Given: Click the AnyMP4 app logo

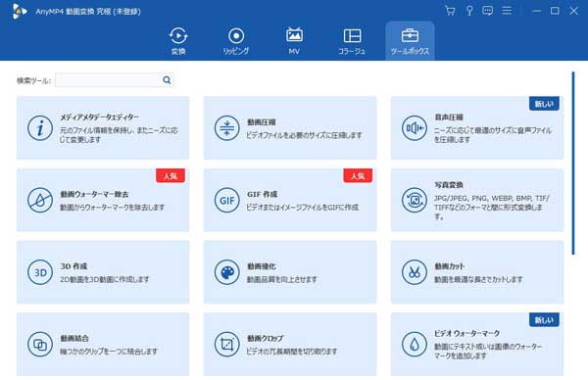Looking at the screenshot, I should tap(19, 11).
